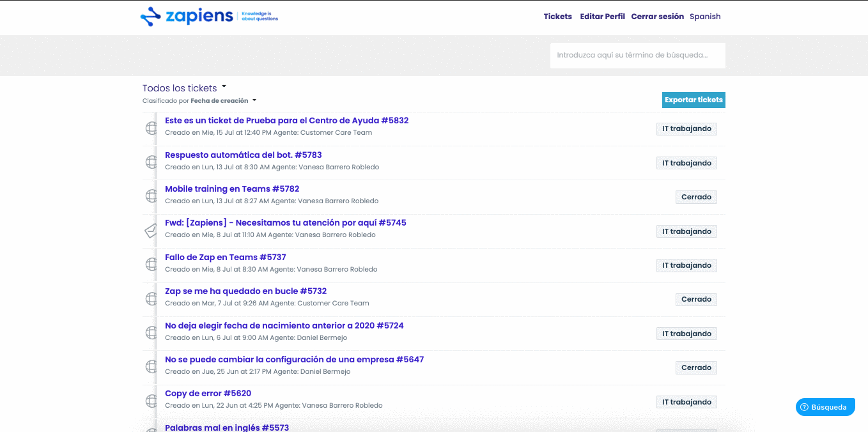Viewport: 868px width, 432px height.
Task: Click Cerrado status of ticket #5647
Action: click(696, 367)
